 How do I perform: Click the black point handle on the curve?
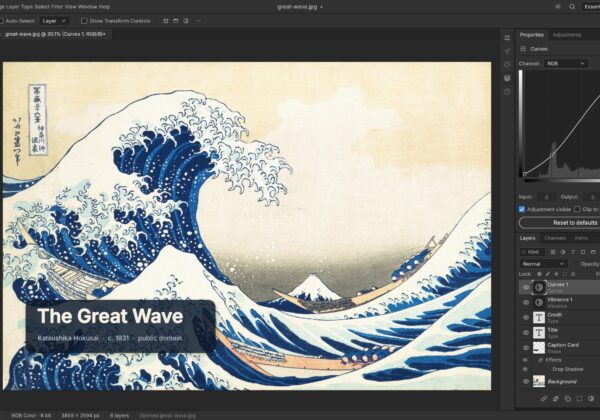point(525,174)
